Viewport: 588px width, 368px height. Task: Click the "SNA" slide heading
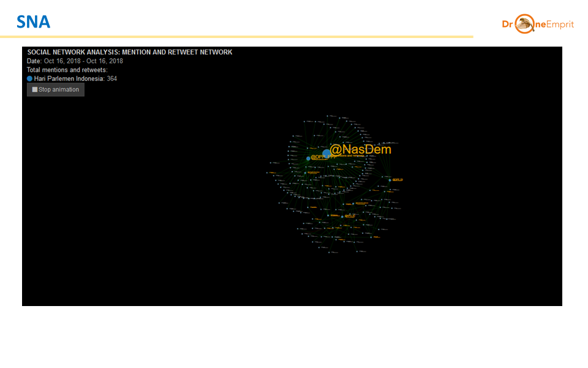(33, 22)
